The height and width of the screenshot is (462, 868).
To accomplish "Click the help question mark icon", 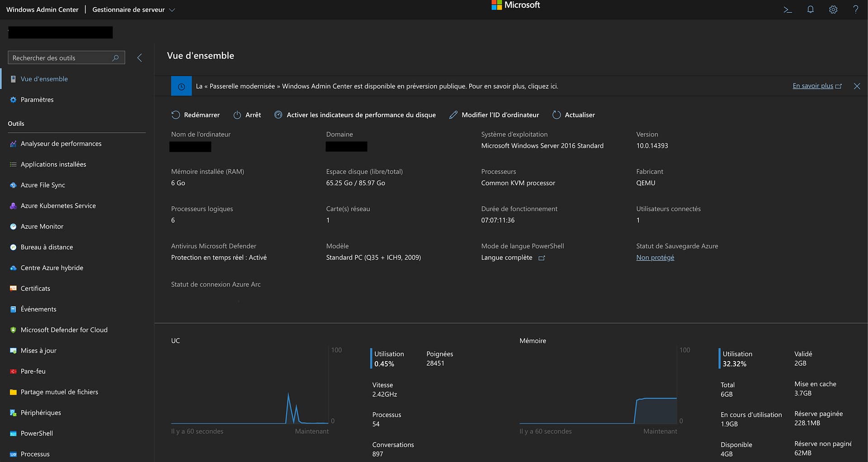I will (x=855, y=10).
